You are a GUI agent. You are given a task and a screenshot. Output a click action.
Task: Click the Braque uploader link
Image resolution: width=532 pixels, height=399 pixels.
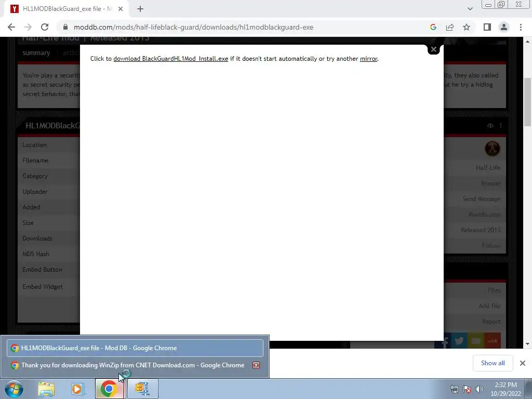coord(490,183)
